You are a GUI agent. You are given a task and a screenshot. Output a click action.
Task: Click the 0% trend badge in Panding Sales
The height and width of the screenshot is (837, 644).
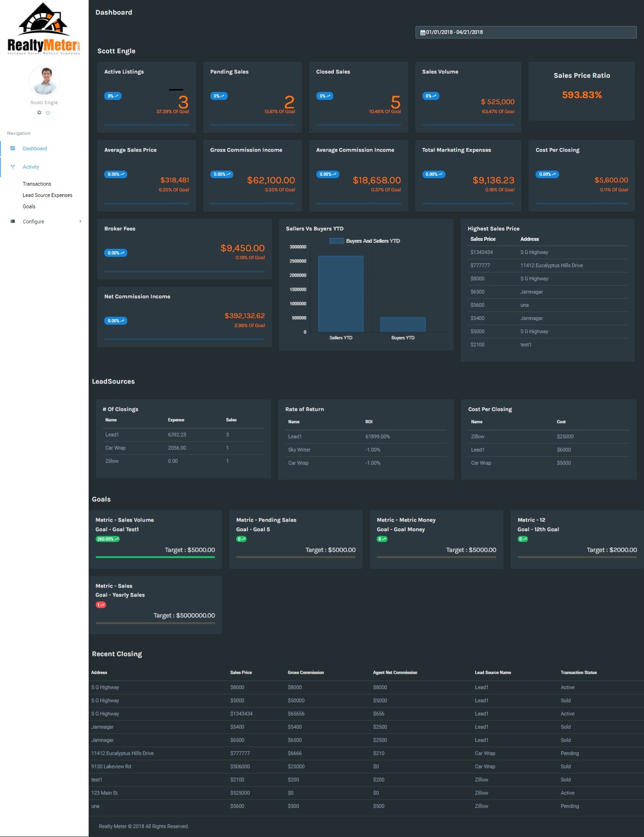tap(219, 96)
